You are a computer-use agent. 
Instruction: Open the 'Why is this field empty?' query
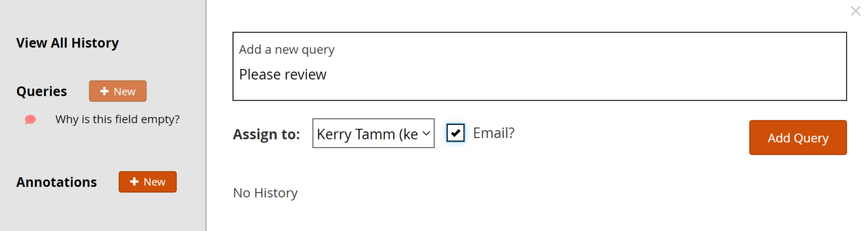(117, 119)
